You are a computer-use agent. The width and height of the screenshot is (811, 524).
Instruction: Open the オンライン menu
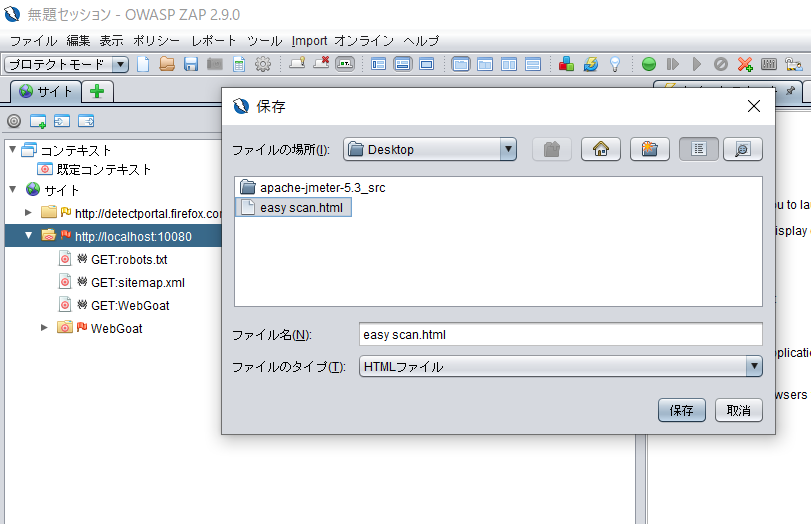[364, 41]
